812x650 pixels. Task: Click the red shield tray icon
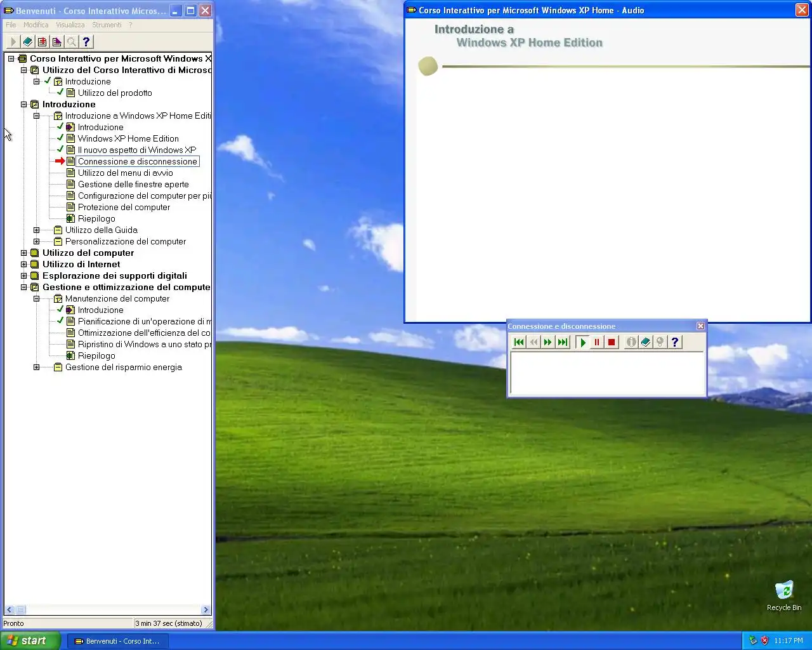click(x=764, y=640)
